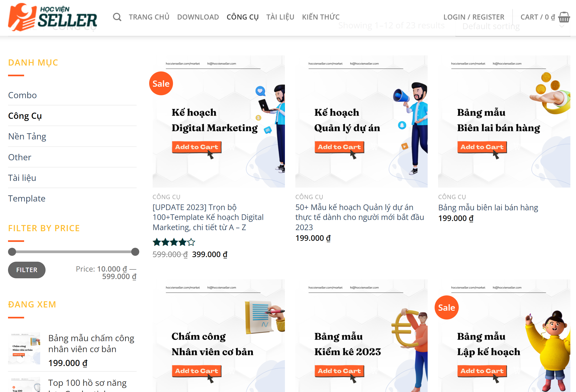
Task: Click the crossed-out price 599.000 ₫
Action: pyautogui.click(x=170, y=254)
